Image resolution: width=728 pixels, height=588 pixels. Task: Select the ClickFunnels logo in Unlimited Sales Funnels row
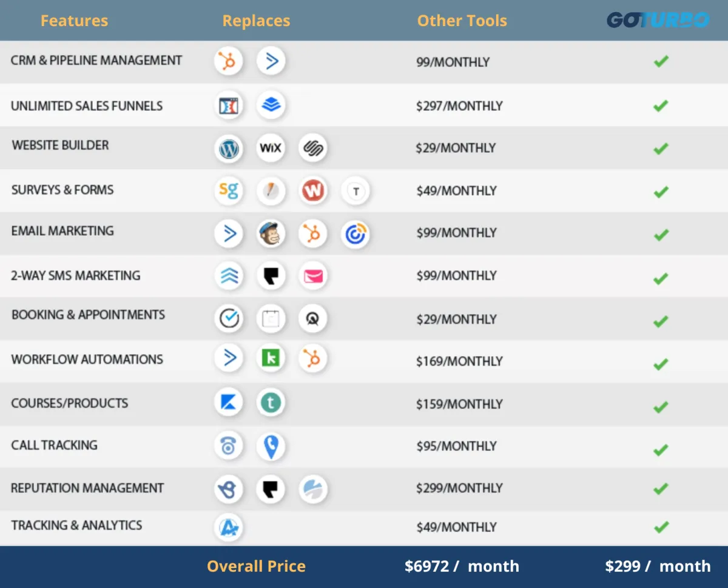[x=229, y=105]
